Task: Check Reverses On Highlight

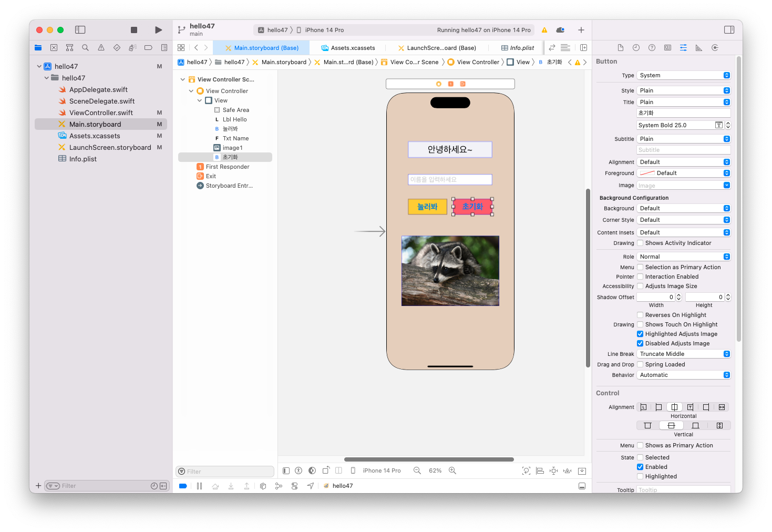Action: (640, 315)
